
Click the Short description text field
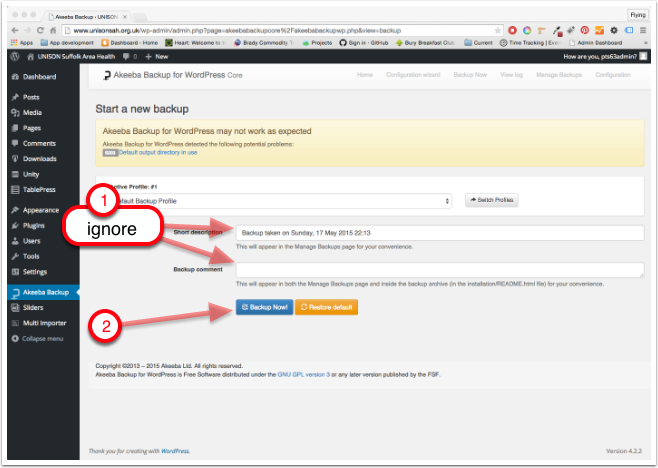coord(440,233)
